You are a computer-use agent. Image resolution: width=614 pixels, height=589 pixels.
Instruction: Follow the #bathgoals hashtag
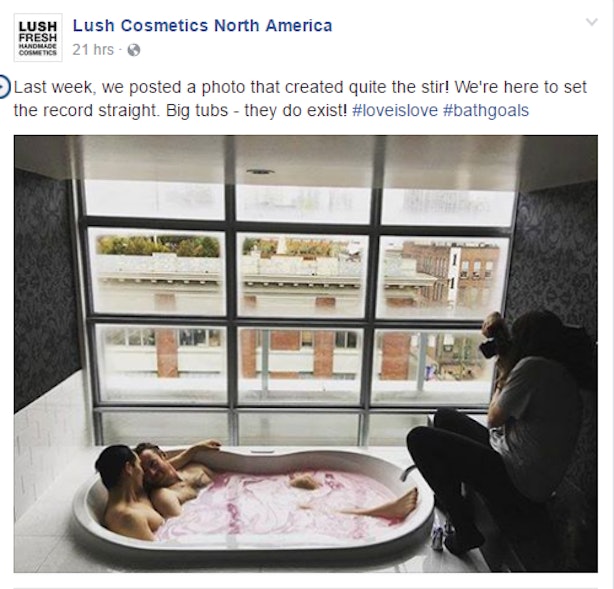486,110
